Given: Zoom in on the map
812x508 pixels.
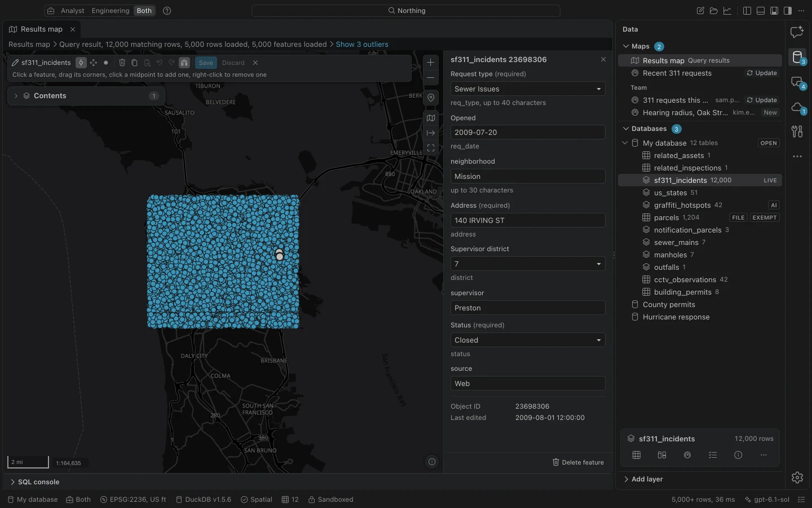Looking at the screenshot, I should coord(431,63).
